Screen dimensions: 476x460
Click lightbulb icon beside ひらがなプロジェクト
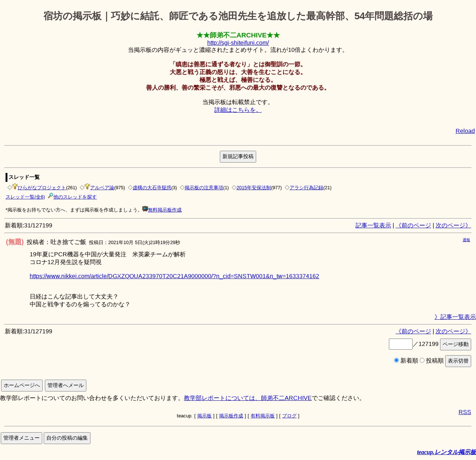(15, 187)
